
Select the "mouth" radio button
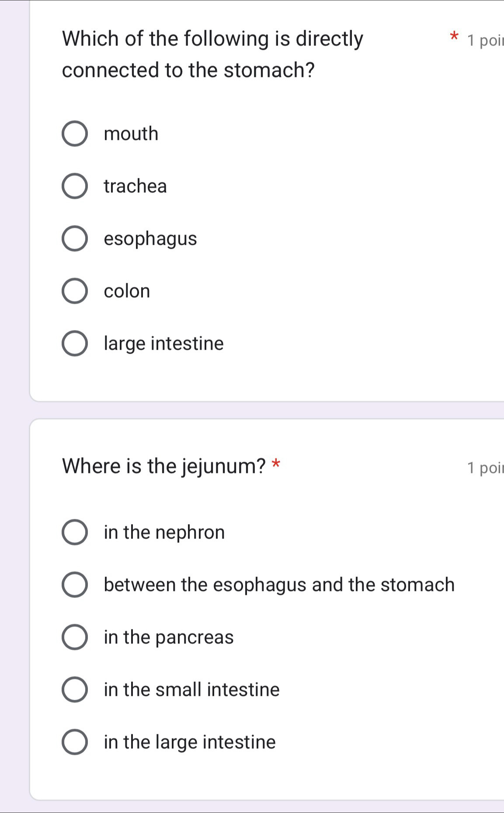point(75,134)
